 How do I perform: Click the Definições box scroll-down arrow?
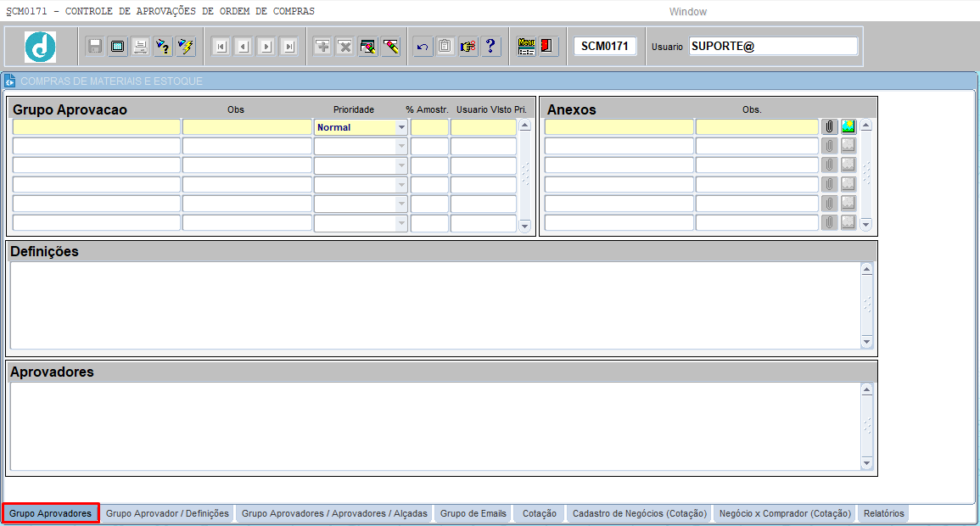(x=867, y=342)
